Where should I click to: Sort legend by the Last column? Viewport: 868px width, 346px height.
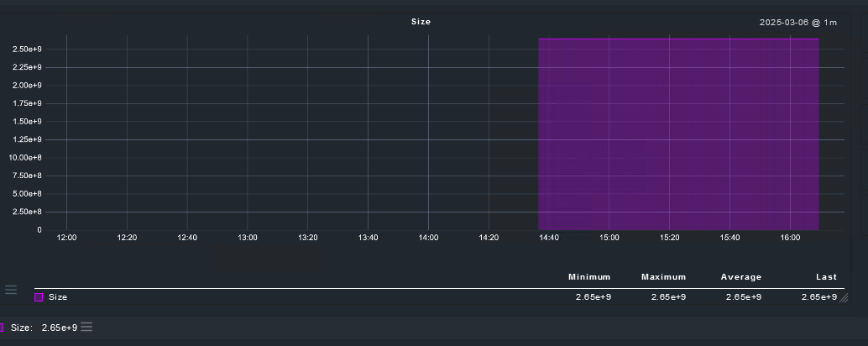(x=826, y=277)
